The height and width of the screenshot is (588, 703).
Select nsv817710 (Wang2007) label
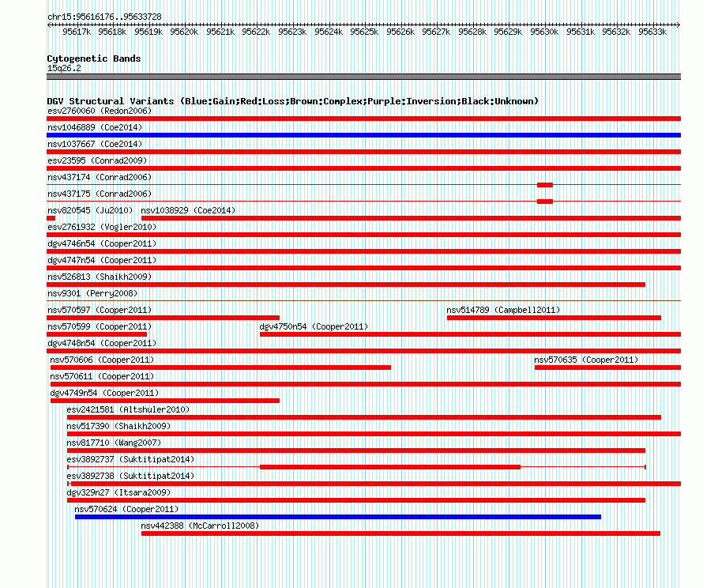114,443
